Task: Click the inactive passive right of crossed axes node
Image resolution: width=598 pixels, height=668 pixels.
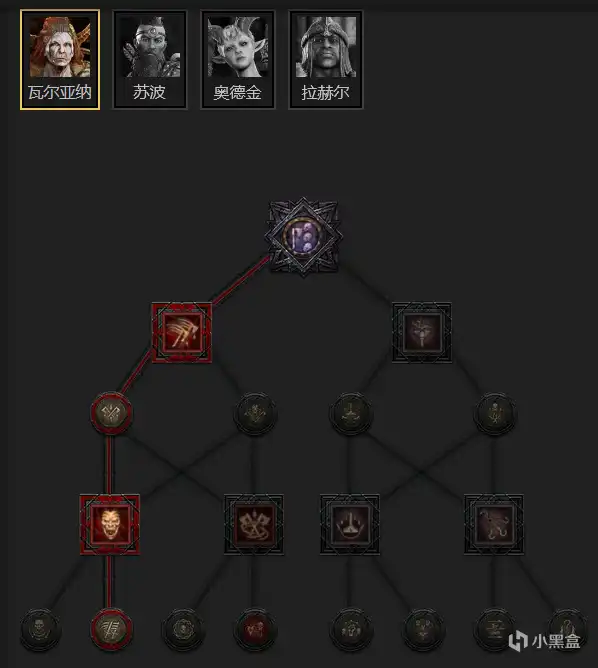Action: tap(255, 413)
